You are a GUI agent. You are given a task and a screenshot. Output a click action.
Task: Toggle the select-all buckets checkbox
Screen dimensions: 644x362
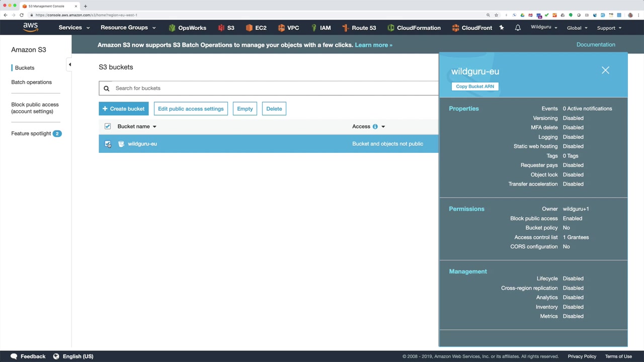point(108,126)
